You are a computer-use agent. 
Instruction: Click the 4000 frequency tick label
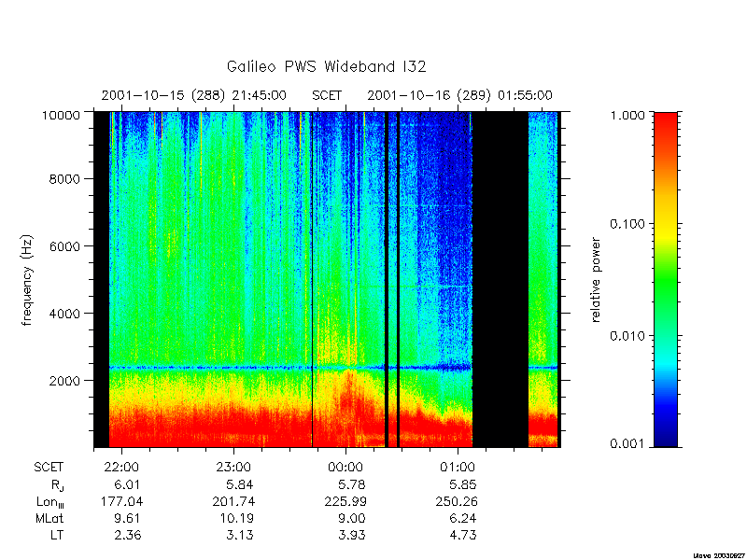(65, 314)
